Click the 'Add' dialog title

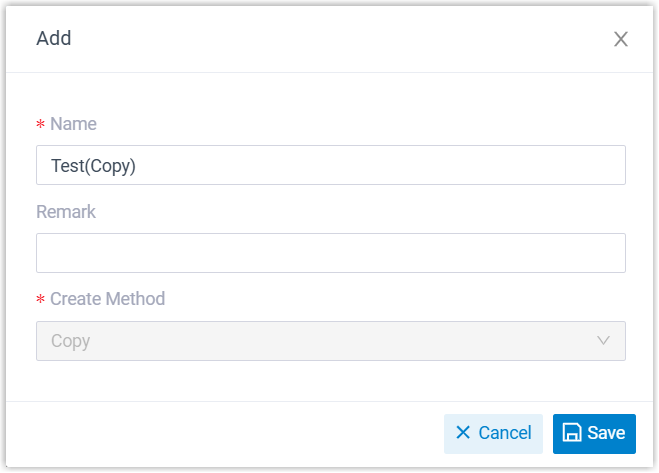pos(54,39)
